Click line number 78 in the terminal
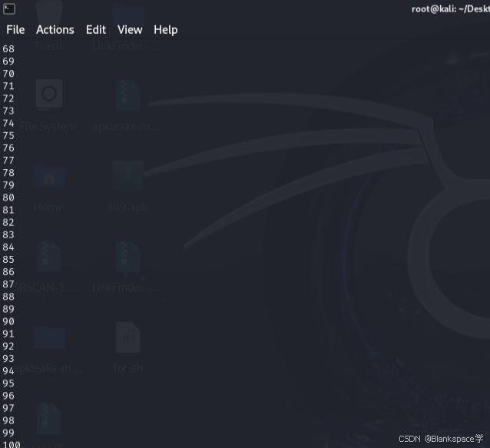 [x=8, y=173]
